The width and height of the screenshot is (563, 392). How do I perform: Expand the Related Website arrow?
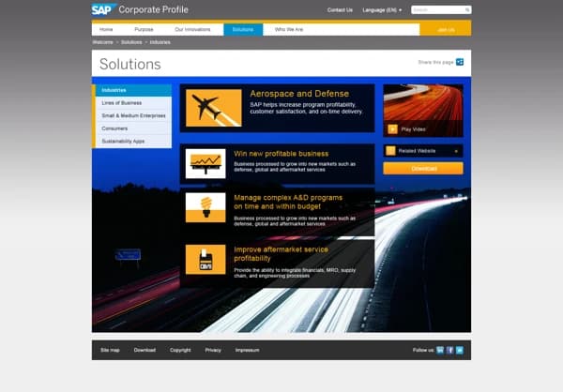point(456,151)
